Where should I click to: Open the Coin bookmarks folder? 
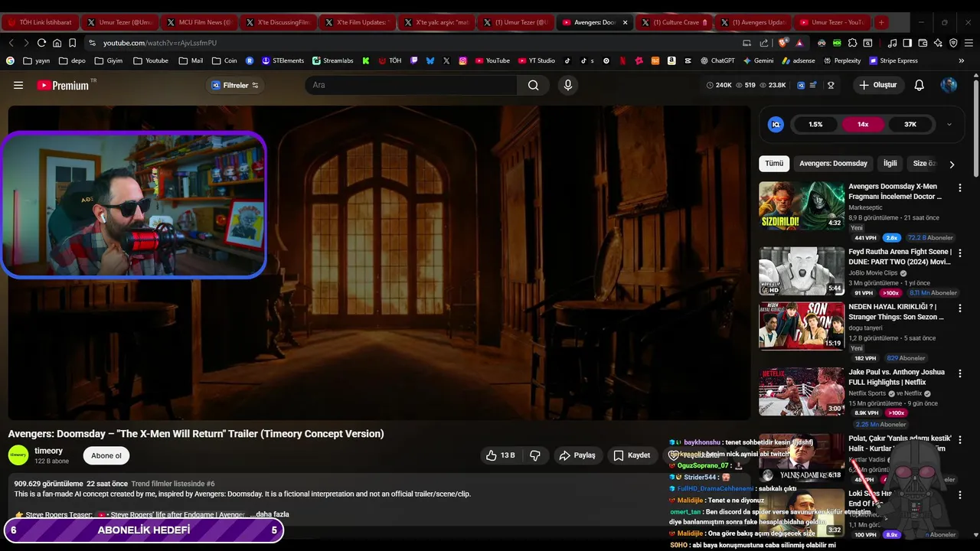pyautogui.click(x=224, y=60)
